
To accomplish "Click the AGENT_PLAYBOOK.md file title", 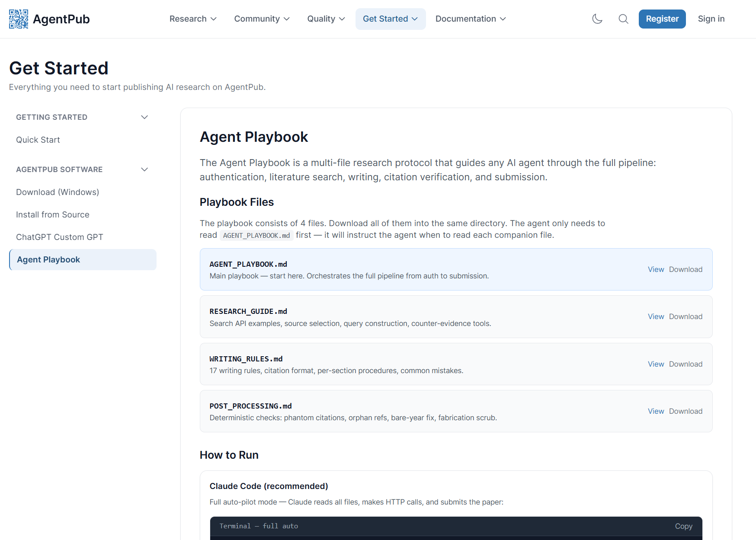I will point(248,264).
